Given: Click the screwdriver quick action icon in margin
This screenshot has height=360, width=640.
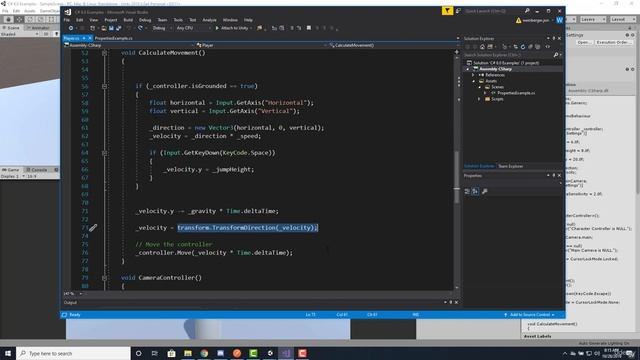Looking at the screenshot, I should tap(93, 228).
